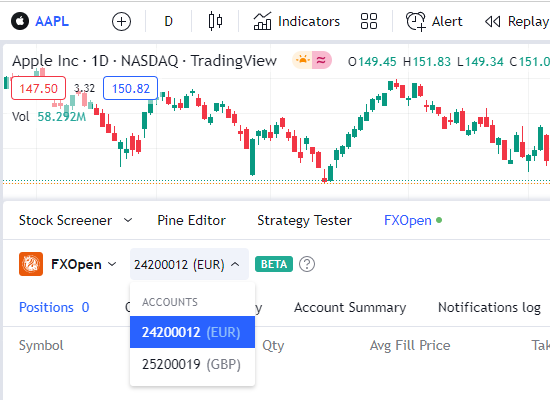Sort by Avg Fill Price column

coord(410,346)
